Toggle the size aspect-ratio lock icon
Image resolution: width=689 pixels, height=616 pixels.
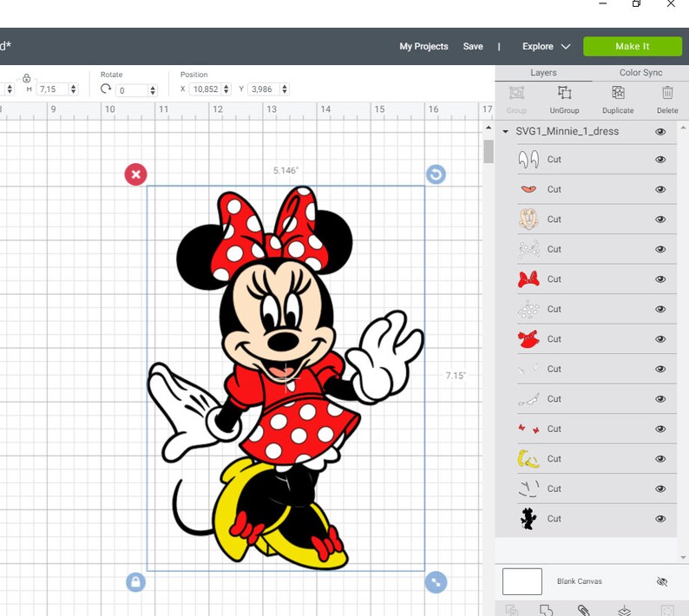tap(26, 78)
